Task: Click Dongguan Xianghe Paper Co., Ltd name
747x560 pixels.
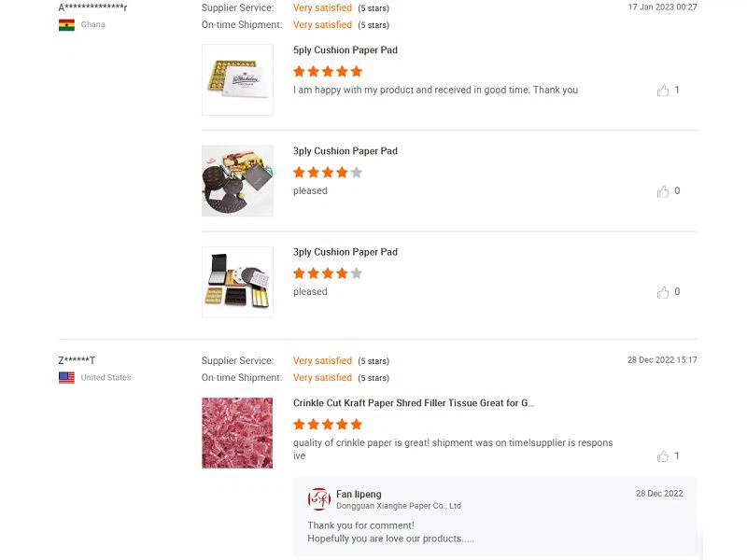Action: pos(399,506)
